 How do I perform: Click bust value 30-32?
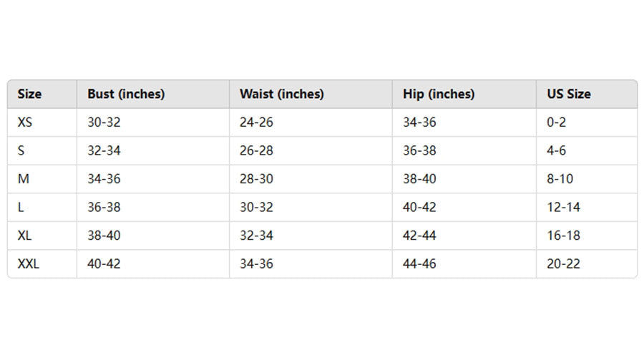click(x=104, y=122)
